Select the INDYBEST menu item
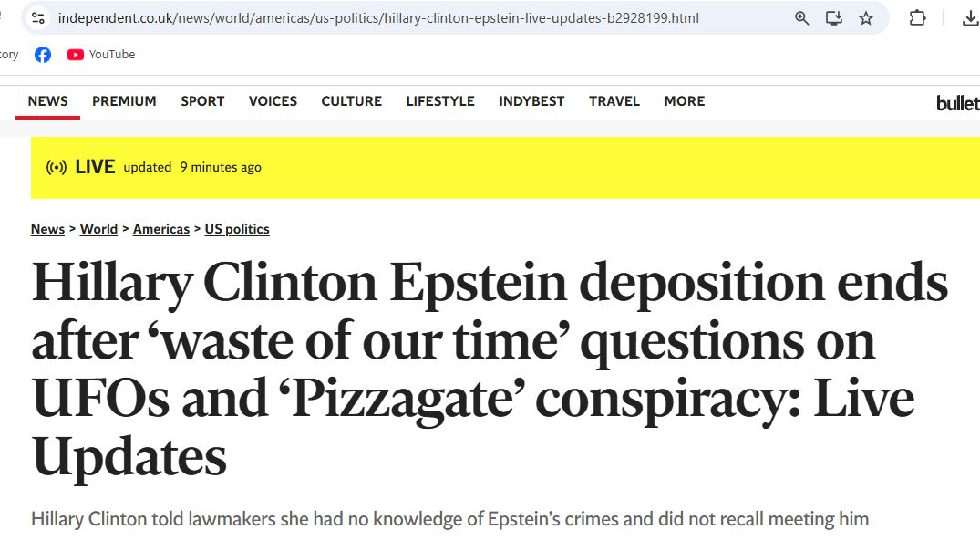Viewport: 980px width, 541px height. 531,101
